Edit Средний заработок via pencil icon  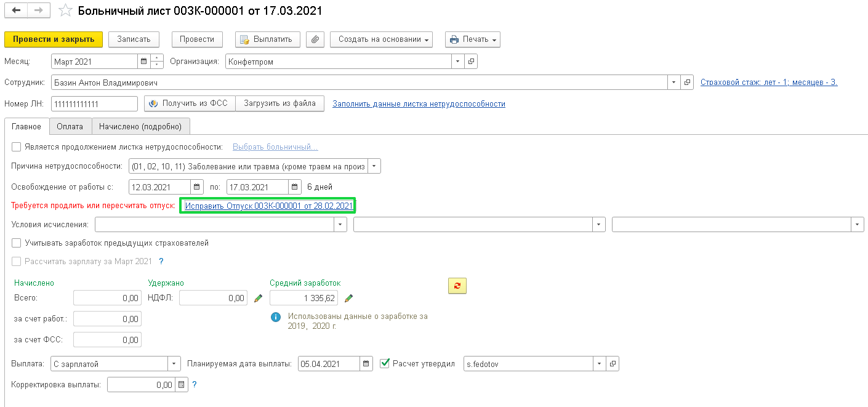point(348,298)
